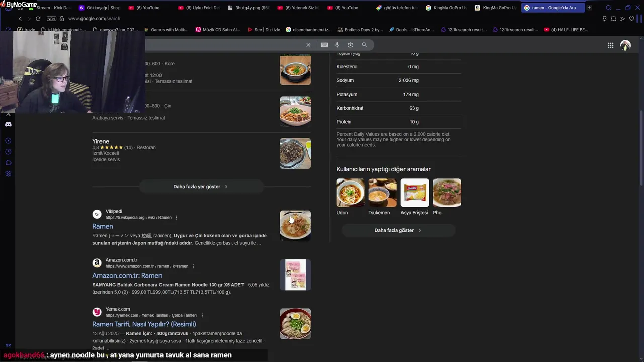The image size is (644, 362).
Task: Click the Wikipedia favicon next to Vikipedi
Action: coord(97,214)
